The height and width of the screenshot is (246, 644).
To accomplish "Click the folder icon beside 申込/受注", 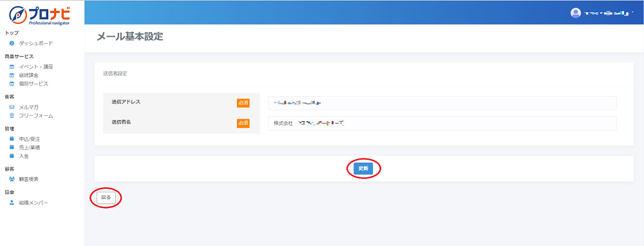I will click(12, 139).
